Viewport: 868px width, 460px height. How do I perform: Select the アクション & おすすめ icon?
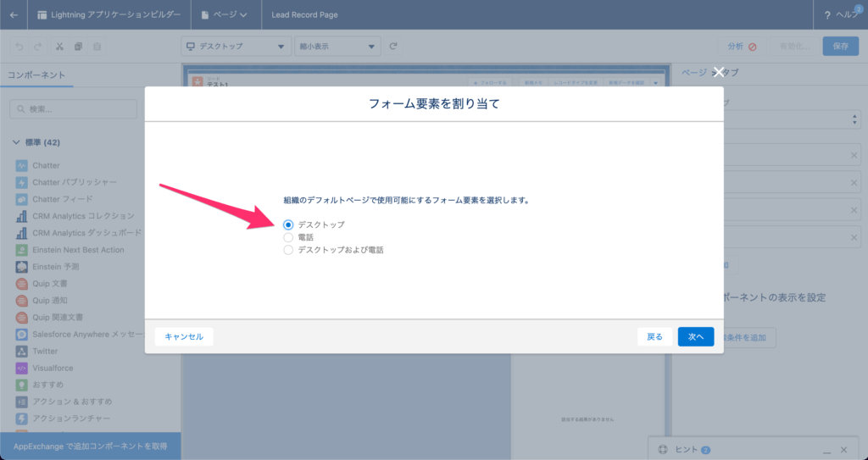(x=21, y=402)
